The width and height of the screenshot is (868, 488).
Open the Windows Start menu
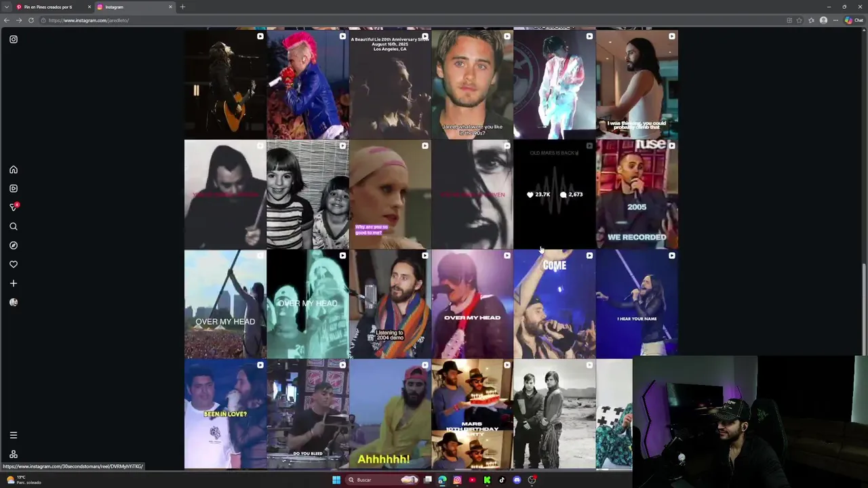coord(336,480)
